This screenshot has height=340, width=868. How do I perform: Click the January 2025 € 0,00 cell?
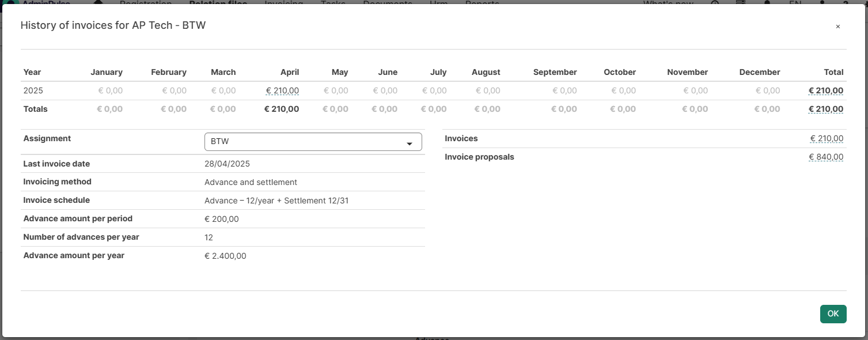pos(111,90)
